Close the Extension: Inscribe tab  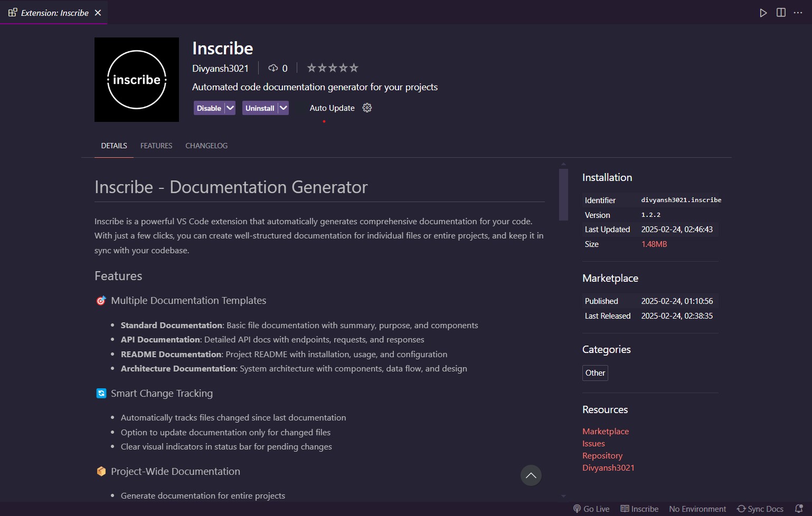click(x=98, y=13)
